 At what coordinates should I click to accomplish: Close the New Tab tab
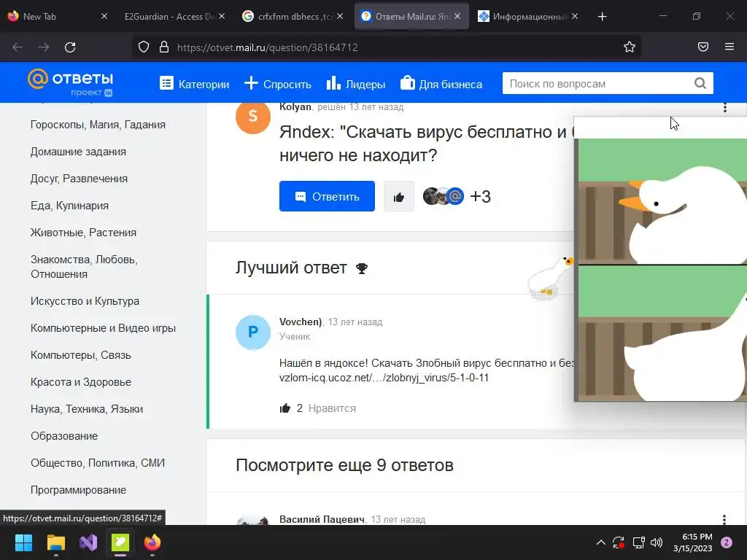point(104,16)
